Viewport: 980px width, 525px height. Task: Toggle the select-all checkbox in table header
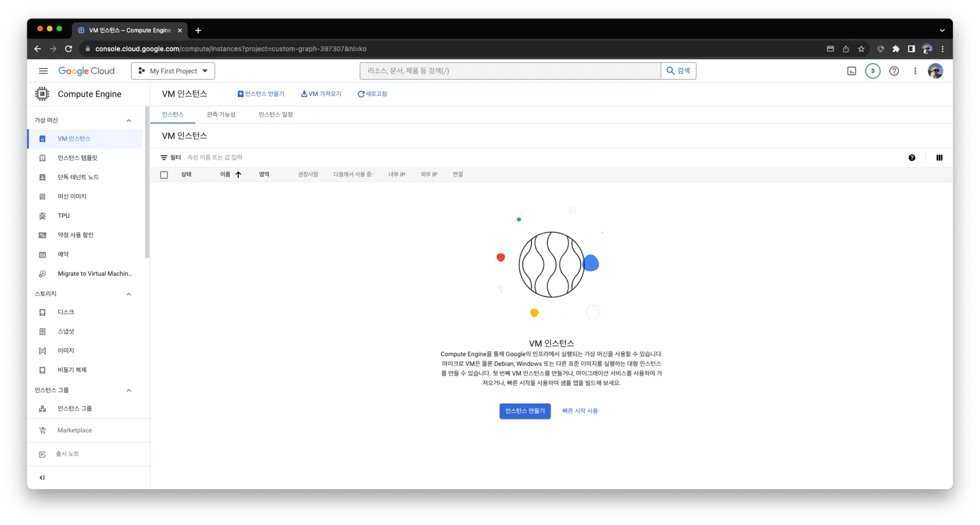pyautogui.click(x=164, y=175)
